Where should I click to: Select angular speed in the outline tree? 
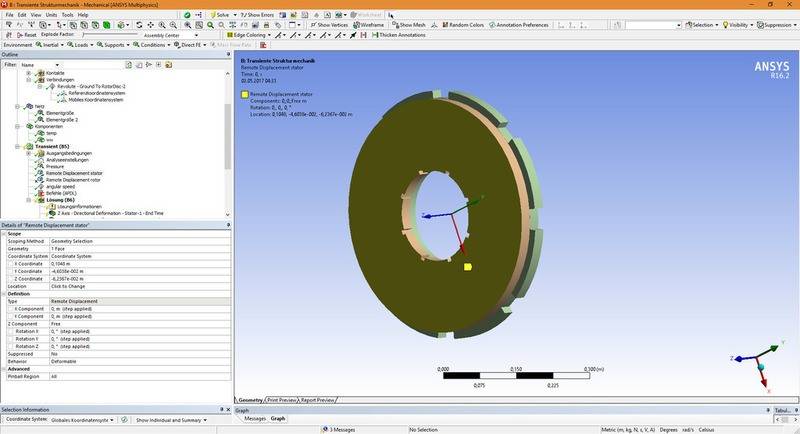pyautogui.click(x=60, y=187)
